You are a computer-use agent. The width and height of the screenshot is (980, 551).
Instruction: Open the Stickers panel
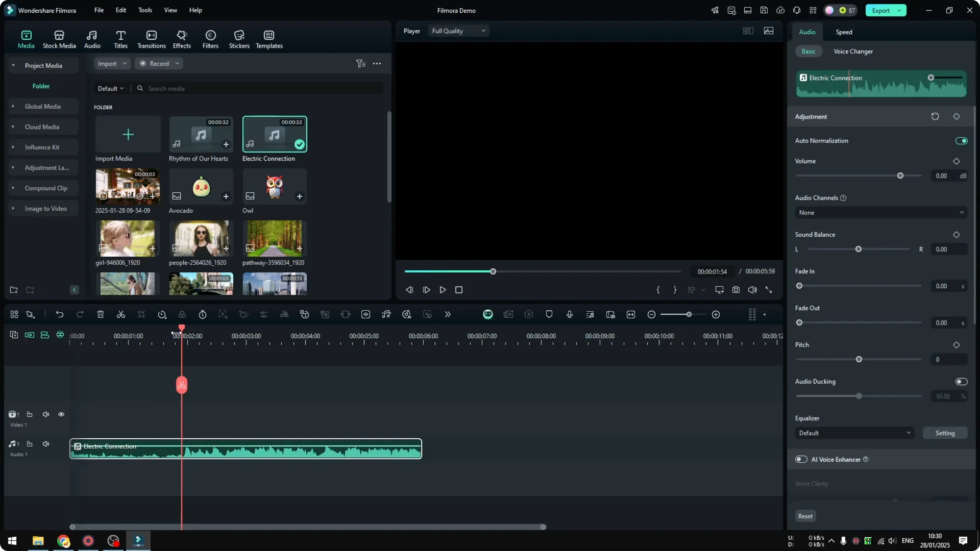(239, 38)
